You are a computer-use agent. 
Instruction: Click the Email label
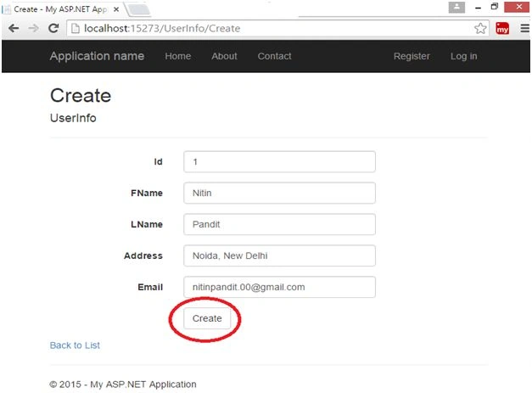[150, 287]
